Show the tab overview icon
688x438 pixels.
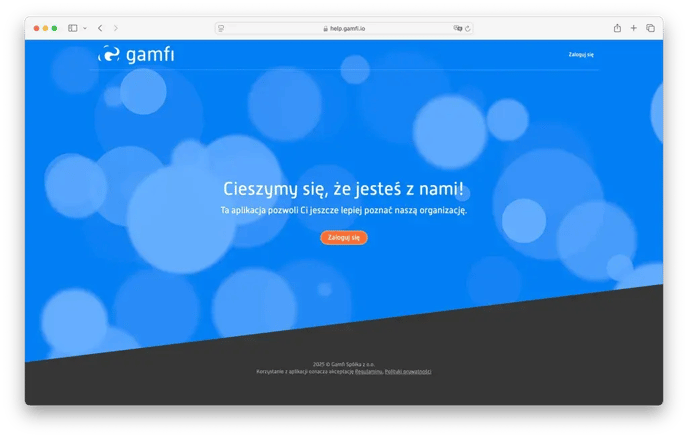pos(650,28)
